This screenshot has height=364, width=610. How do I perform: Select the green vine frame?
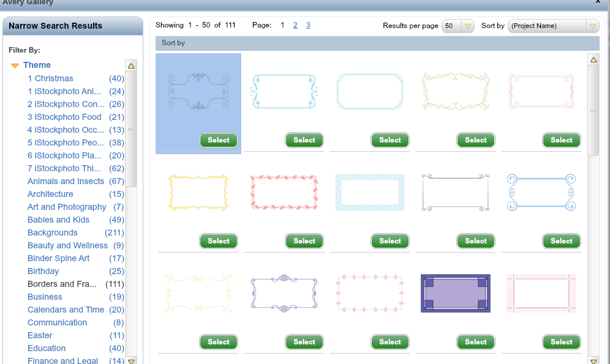(x=476, y=140)
